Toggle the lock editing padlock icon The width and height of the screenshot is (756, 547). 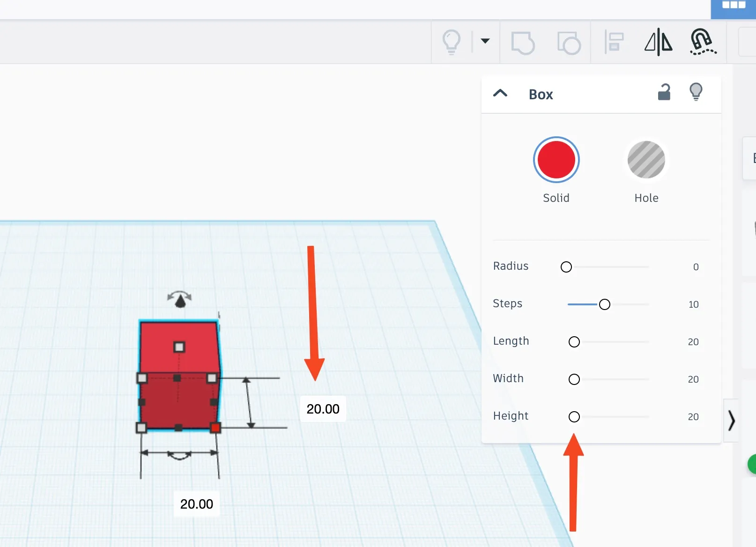coord(664,92)
